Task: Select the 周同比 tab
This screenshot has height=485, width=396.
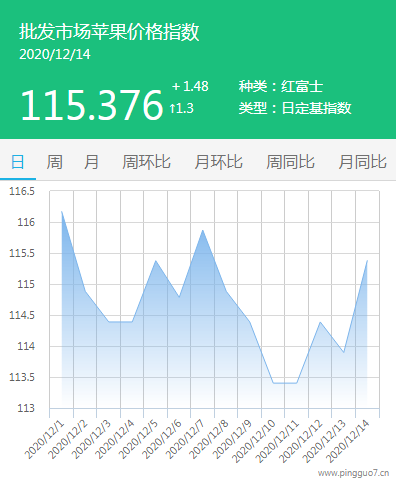Action: (x=290, y=162)
